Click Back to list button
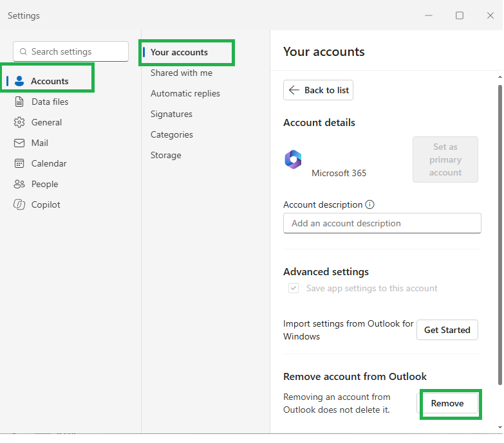This screenshot has width=504, height=443. (x=318, y=90)
